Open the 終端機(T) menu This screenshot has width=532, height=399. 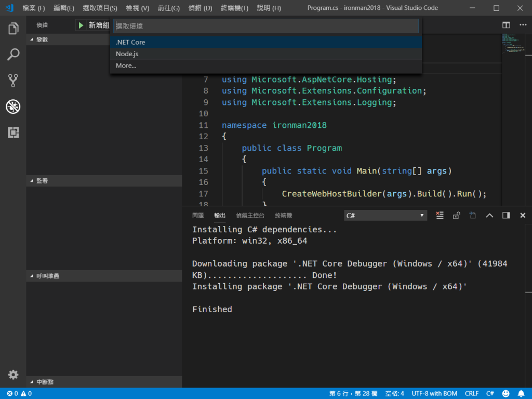coord(234,8)
